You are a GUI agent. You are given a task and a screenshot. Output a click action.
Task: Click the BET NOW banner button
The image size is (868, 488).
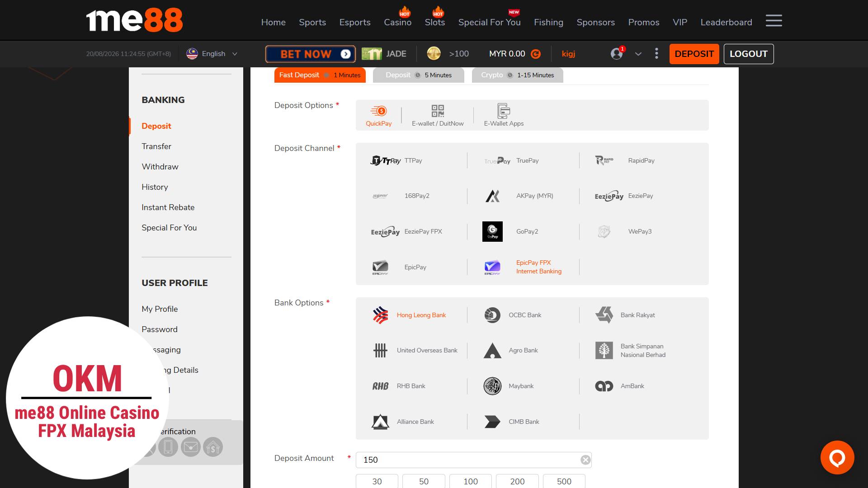pos(311,54)
